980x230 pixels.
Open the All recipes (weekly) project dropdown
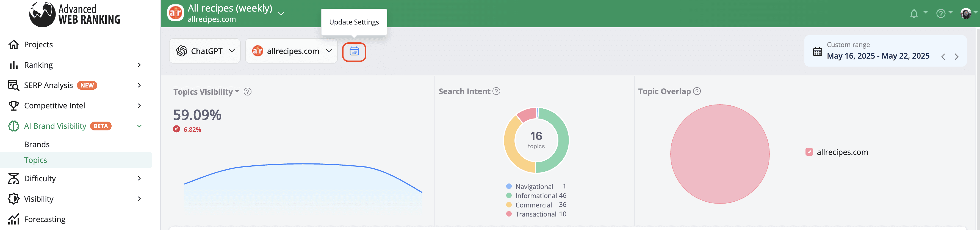click(x=281, y=14)
